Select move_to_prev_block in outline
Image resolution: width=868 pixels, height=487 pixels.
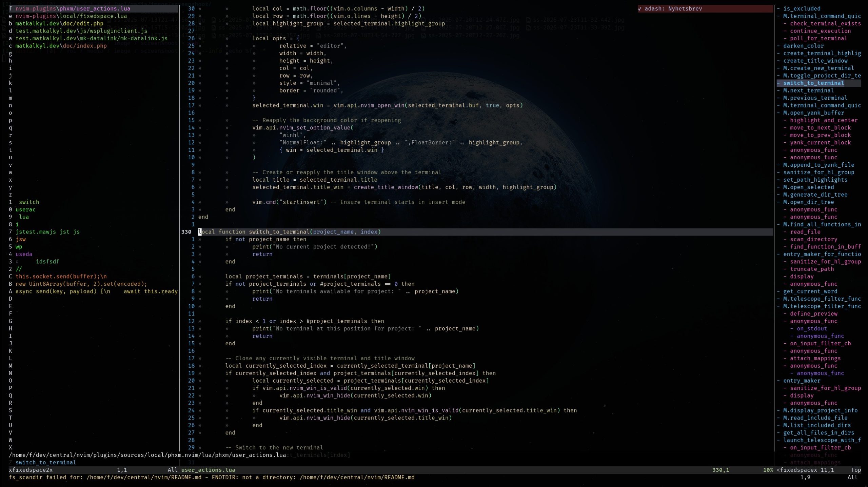820,135
